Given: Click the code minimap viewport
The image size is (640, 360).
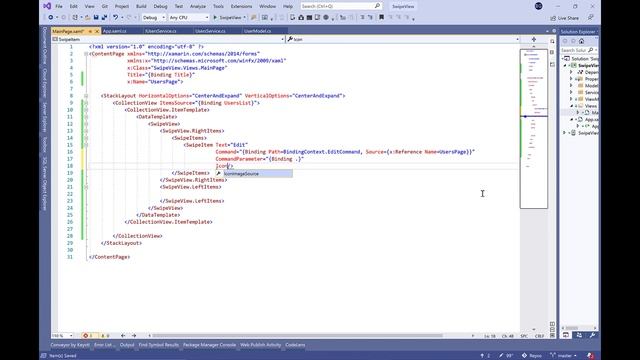Looking at the screenshot, I should (533, 129).
